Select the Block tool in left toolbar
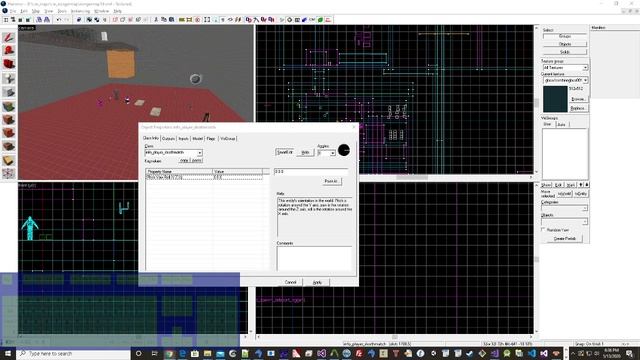The width and height of the screenshot is (640, 360). click(x=9, y=92)
